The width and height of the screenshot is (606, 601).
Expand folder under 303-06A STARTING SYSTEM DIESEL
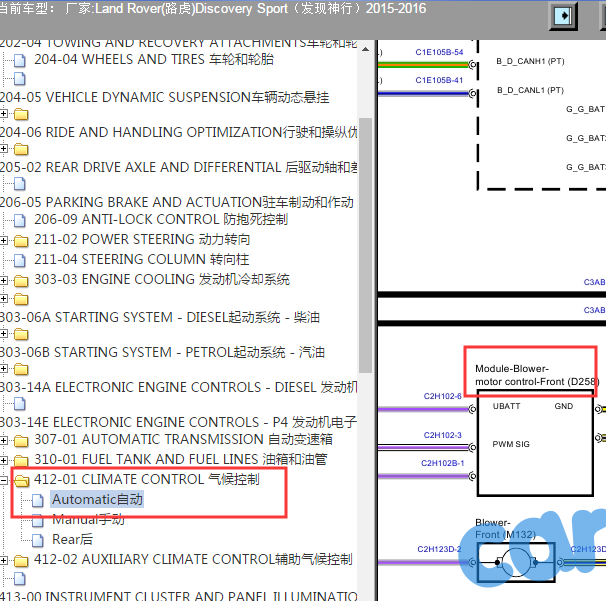click(3, 333)
